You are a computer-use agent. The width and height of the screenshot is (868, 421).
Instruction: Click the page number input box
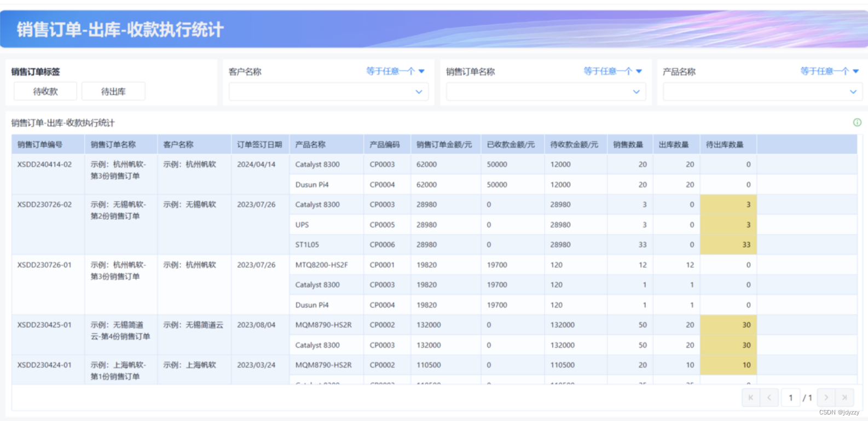coord(790,397)
